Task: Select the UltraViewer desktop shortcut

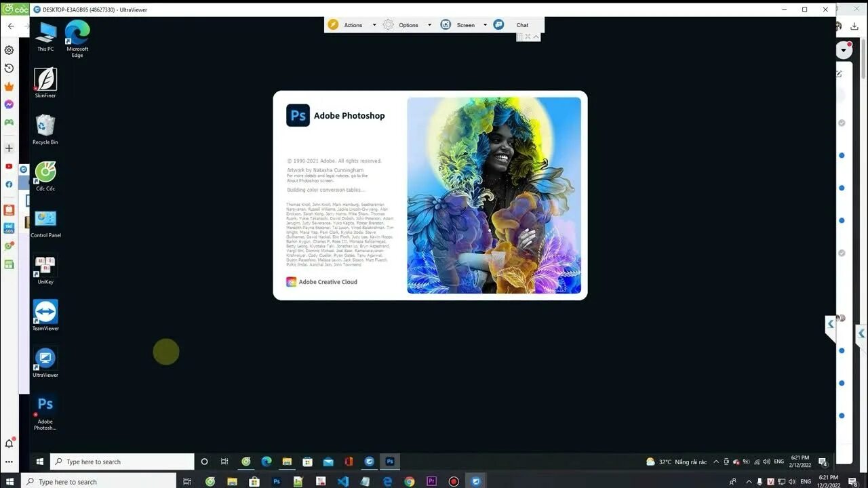Action: pos(45,363)
